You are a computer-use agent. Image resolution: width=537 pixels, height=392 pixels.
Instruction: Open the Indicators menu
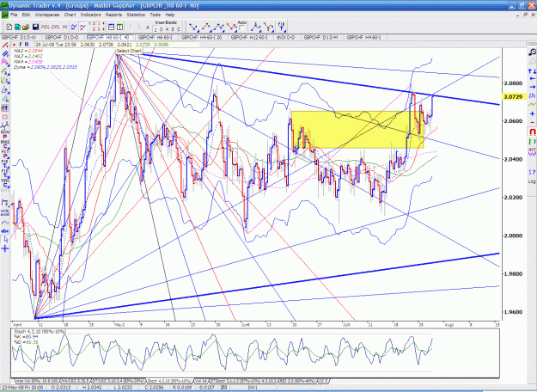pyautogui.click(x=91, y=15)
